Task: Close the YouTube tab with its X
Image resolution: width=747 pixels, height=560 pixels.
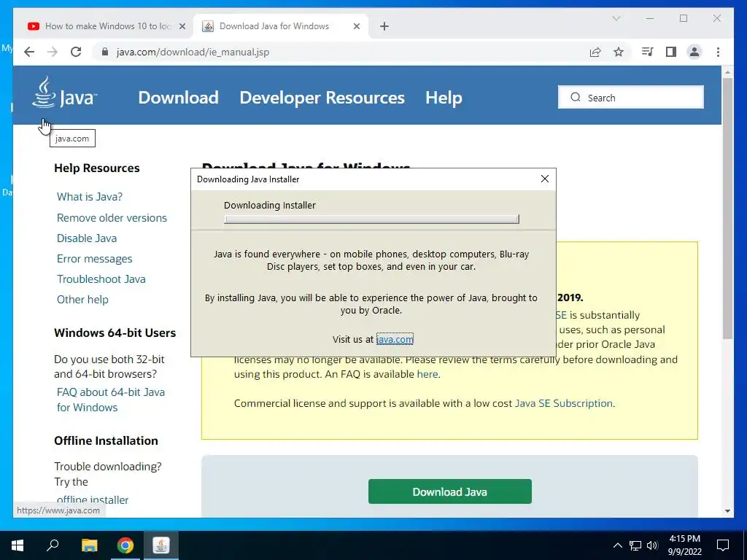Action: tap(182, 26)
